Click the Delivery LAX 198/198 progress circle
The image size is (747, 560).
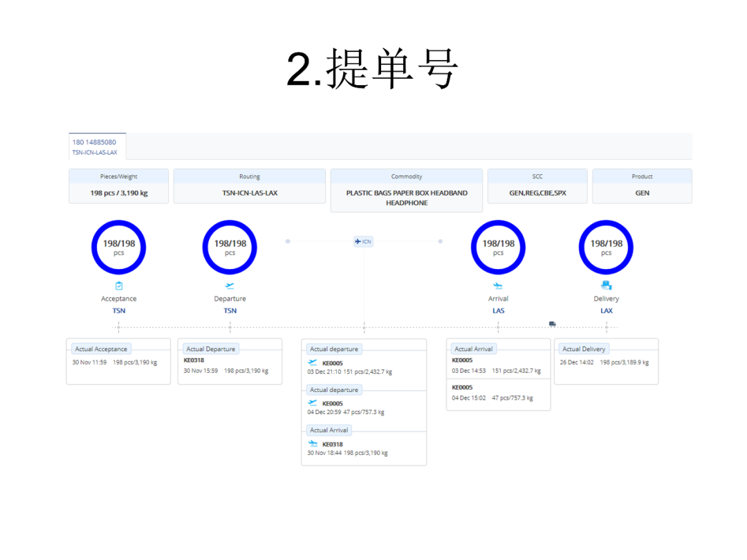tap(606, 247)
